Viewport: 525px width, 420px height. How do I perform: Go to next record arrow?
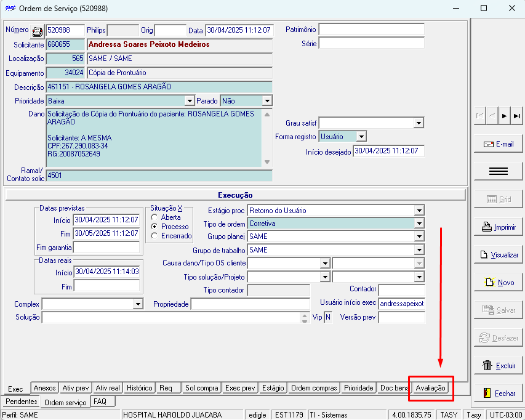click(x=504, y=116)
